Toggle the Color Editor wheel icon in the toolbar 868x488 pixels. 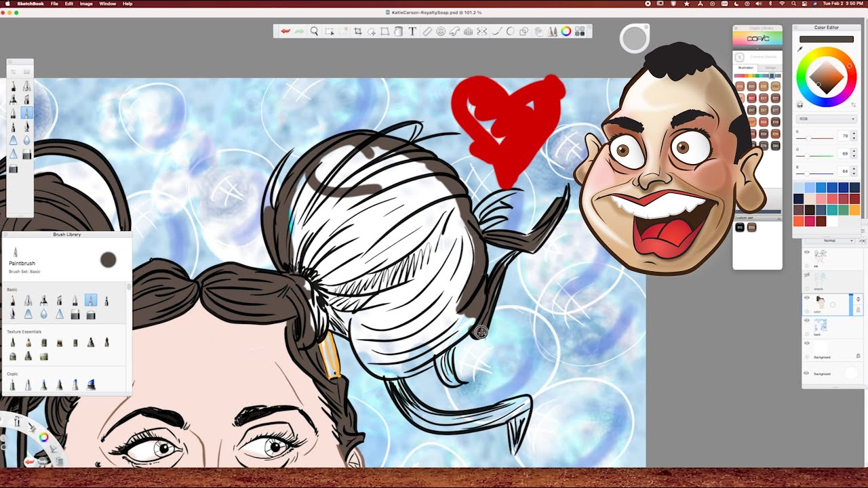[x=566, y=31]
